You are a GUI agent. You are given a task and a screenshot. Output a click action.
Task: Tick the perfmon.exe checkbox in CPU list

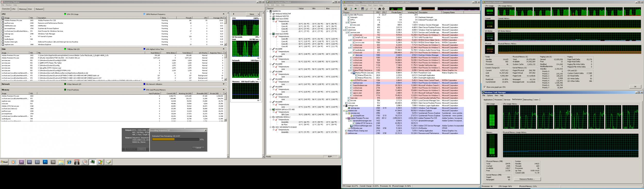(3, 23)
